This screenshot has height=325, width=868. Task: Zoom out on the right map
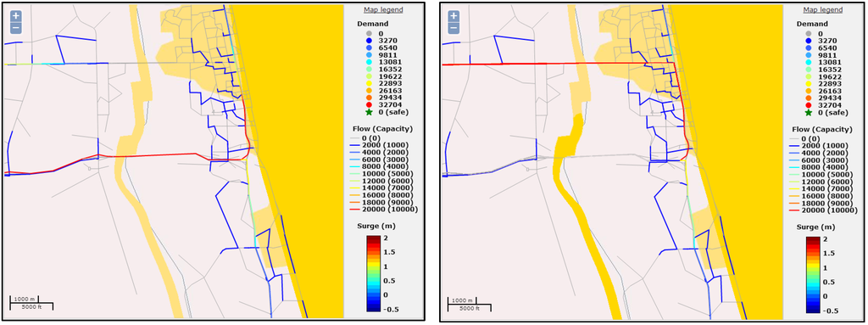[x=453, y=28]
